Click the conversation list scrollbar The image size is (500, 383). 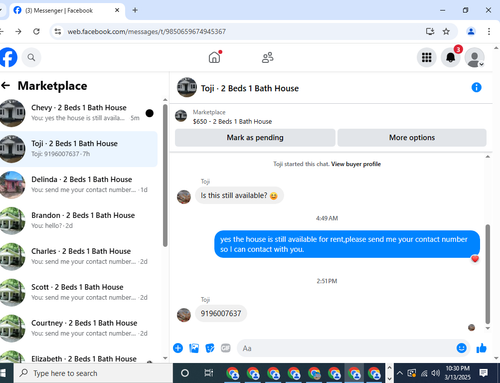165,176
